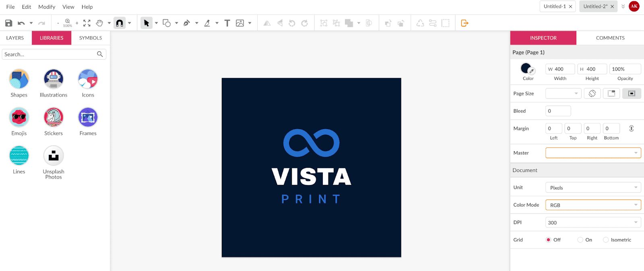Click the boolean Combine shapes icon
This screenshot has width=644, height=271.
coord(349,23)
